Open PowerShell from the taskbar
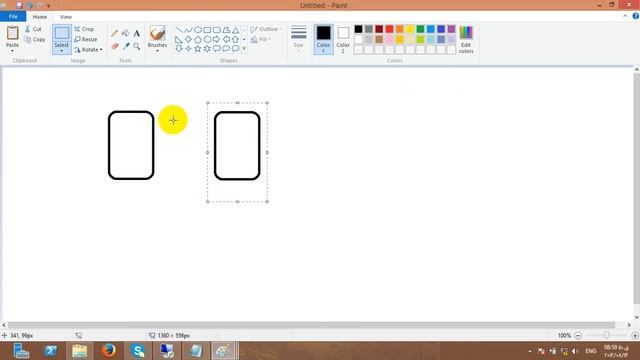The image size is (640, 360). point(51,351)
